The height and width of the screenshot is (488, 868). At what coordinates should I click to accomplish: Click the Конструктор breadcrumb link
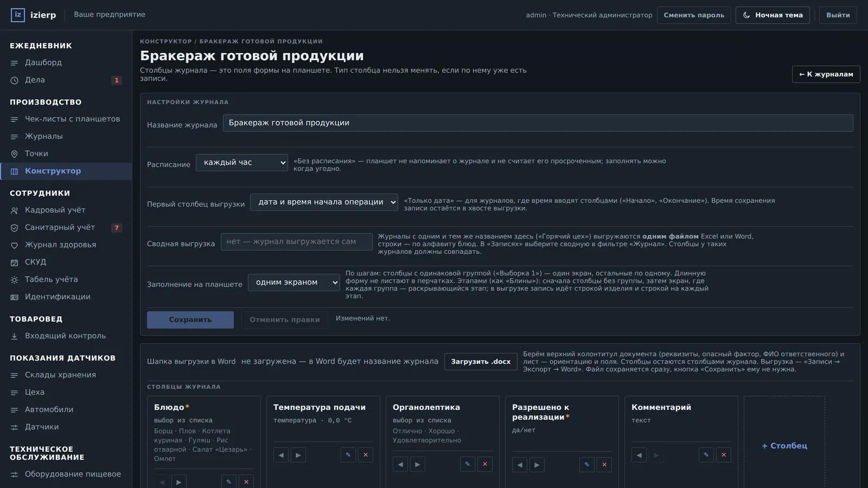click(x=166, y=42)
